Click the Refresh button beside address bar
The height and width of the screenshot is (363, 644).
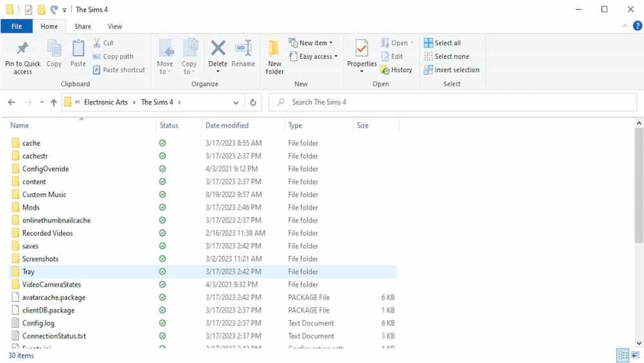click(253, 103)
